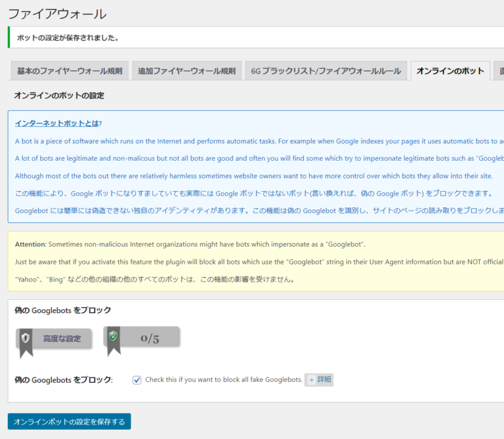Select the 6G ブラックリスト/ファイアウォールルール tab
This screenshot has width=504, height=439.
pos(326,71)
